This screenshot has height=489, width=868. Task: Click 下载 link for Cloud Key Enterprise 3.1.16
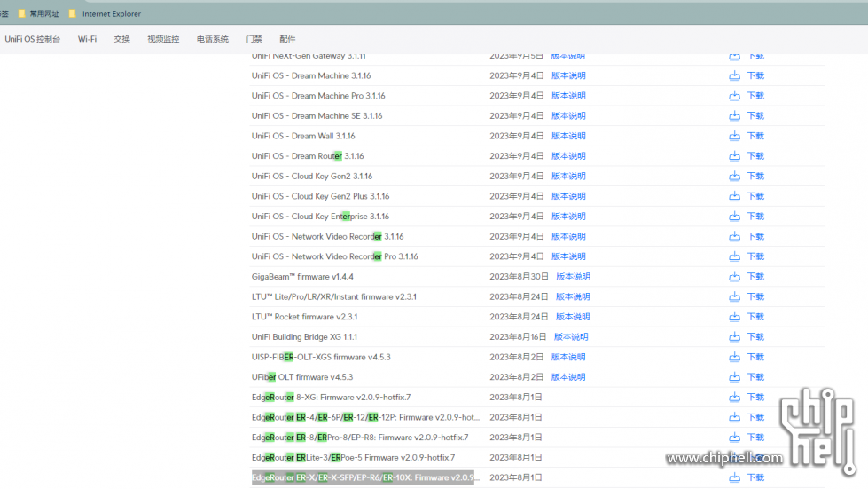click(755, 216)
